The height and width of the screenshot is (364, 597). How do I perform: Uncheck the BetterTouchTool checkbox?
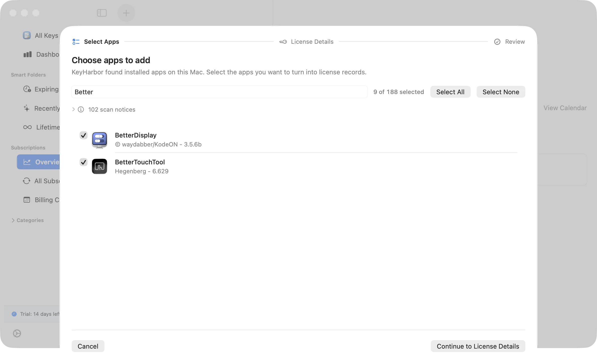84,162
